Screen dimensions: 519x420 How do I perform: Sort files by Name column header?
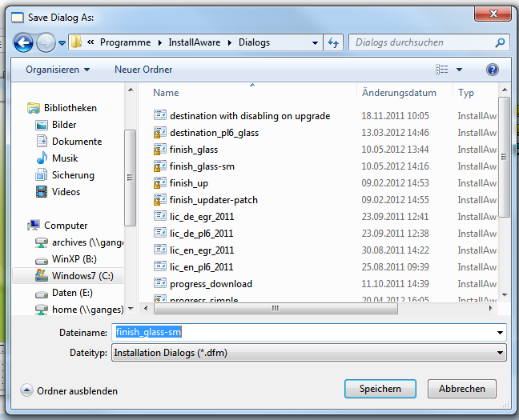coord(166,93)
